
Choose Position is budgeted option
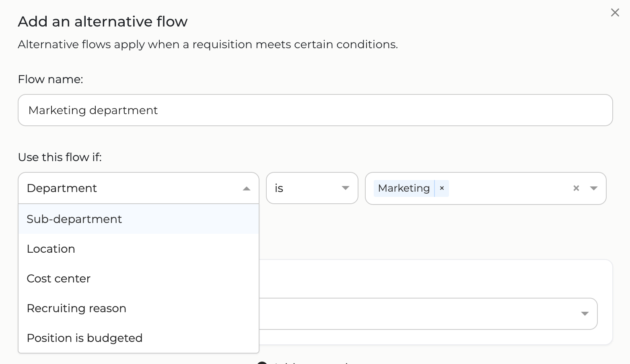pyautogui.click(x=138, y=338)
